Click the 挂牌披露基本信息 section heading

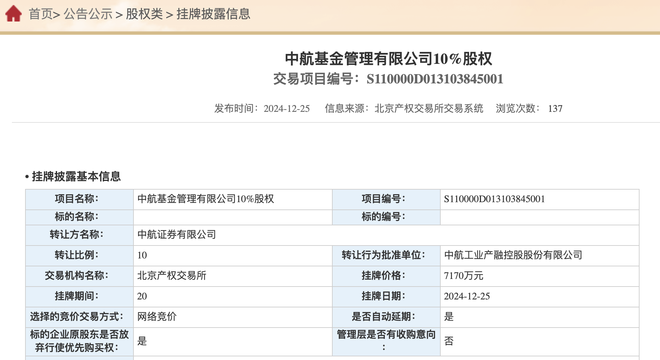73,176
